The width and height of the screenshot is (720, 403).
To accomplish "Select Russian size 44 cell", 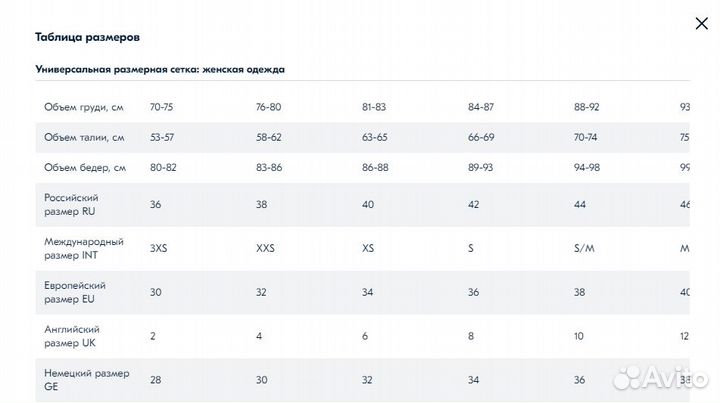I will (580, 204).
